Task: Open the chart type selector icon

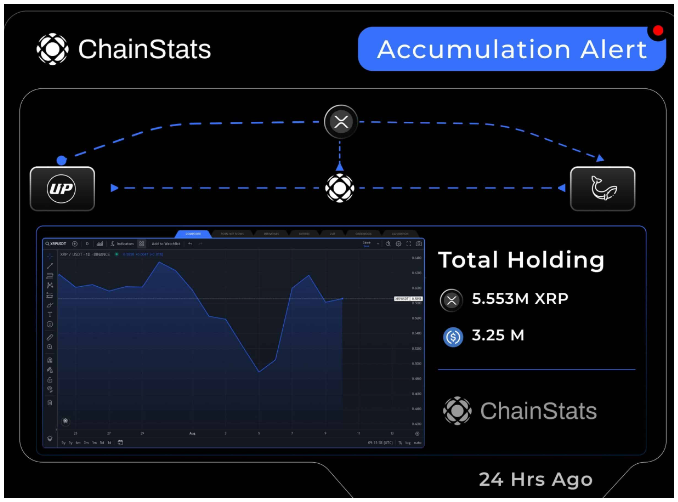Action: pos(100,243)
